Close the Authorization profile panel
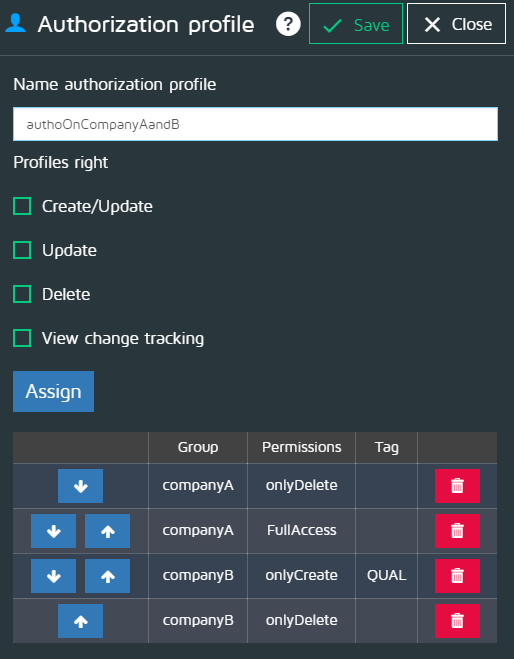Screen dimensions: 514x659 point(456,24)
